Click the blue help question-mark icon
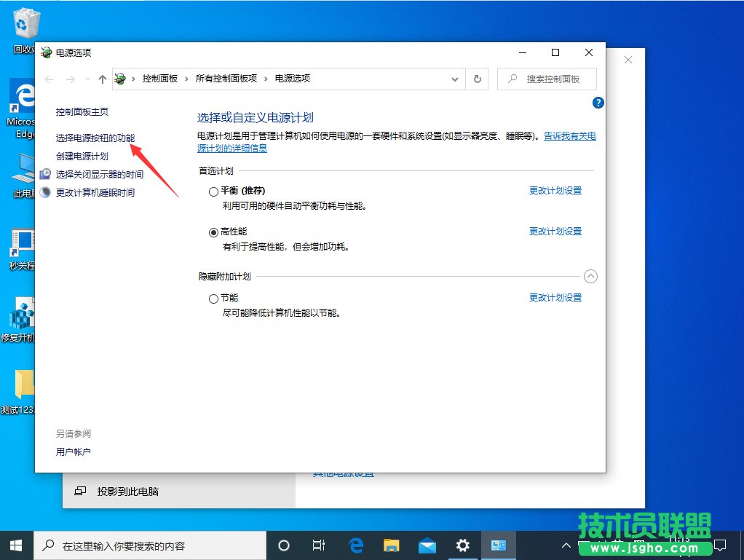The width and height of the screenshot is (744, 560). pos(598,103)
